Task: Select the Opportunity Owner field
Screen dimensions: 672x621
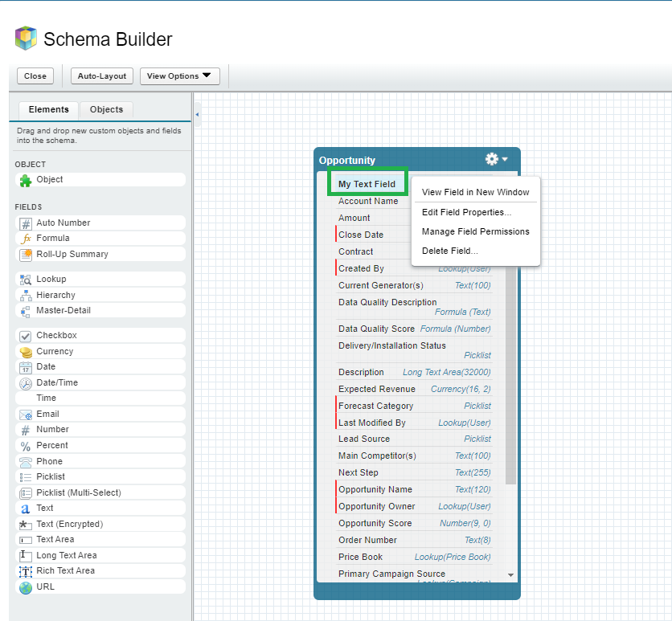Action: click(x=414, y=506)
